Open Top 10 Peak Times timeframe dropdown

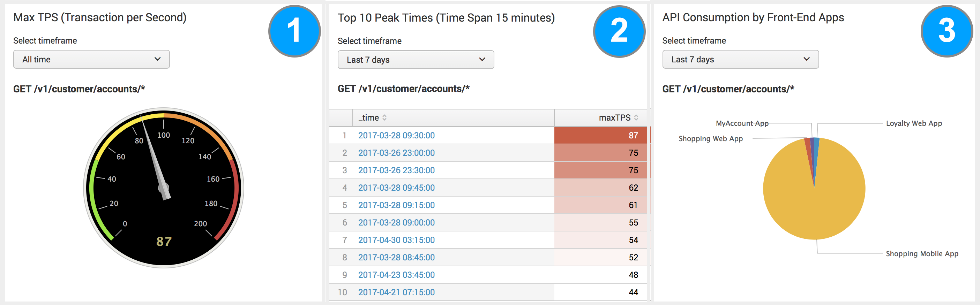416,60
